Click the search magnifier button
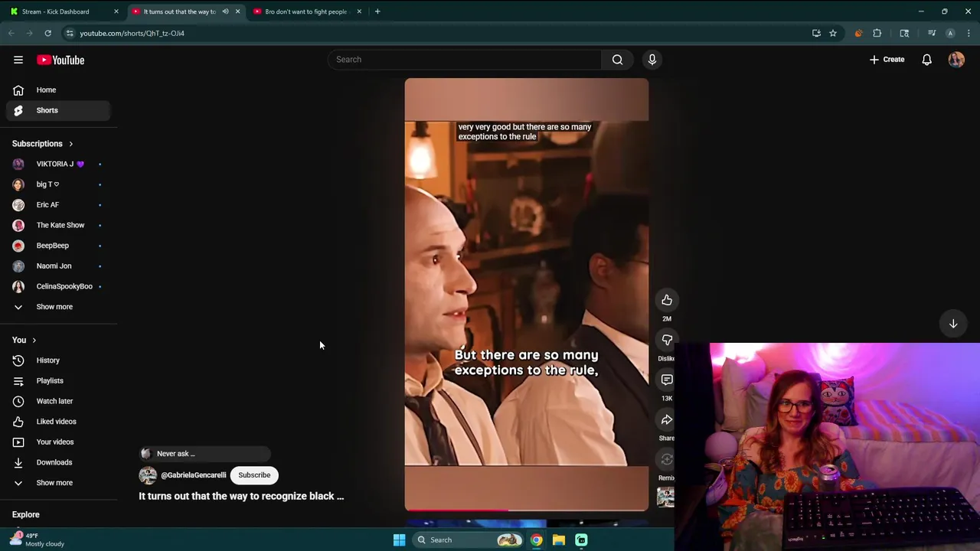 point(617,60)
